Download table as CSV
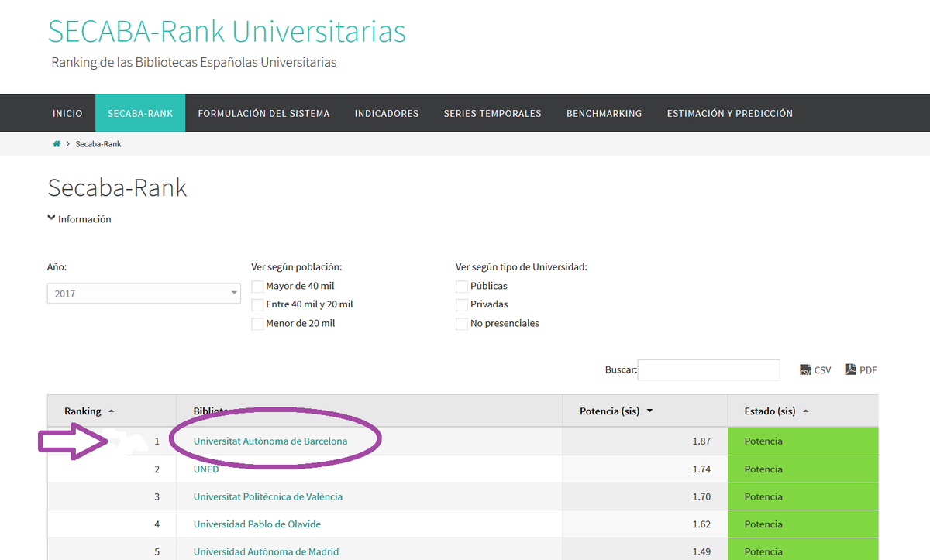The image size is (930, 560). [x=815, y=370]
